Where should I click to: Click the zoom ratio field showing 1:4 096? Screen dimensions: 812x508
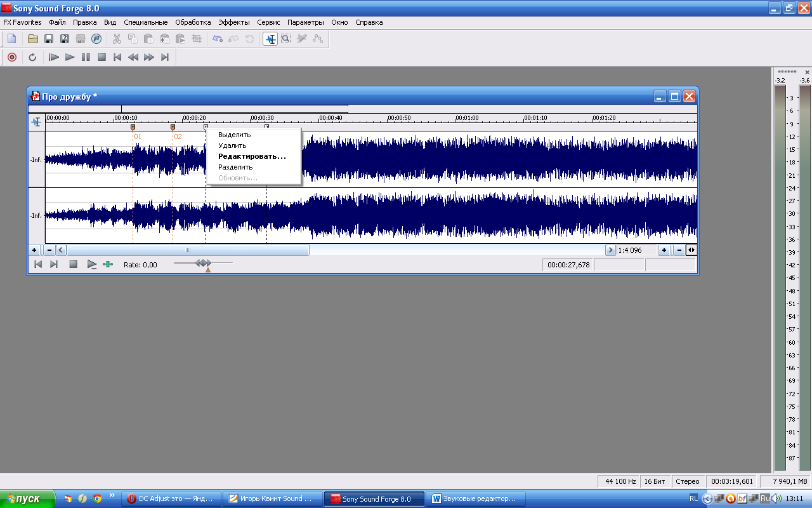tap(637, 250)
